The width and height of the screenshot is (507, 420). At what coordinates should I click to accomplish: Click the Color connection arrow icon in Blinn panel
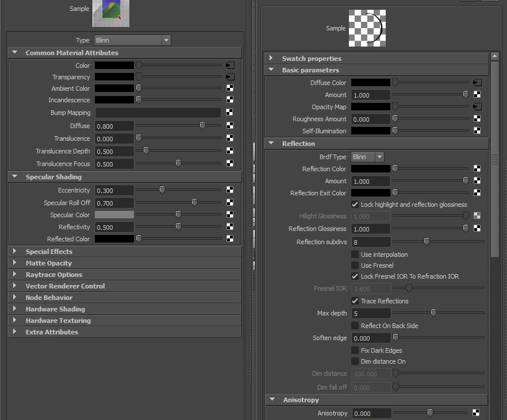pyautogui.click(x=230, y=65)
